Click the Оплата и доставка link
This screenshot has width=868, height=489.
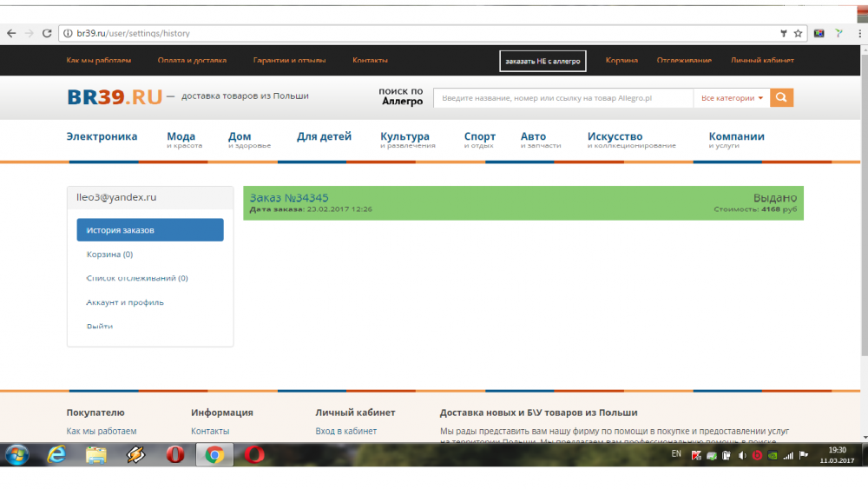coord(192,60)
